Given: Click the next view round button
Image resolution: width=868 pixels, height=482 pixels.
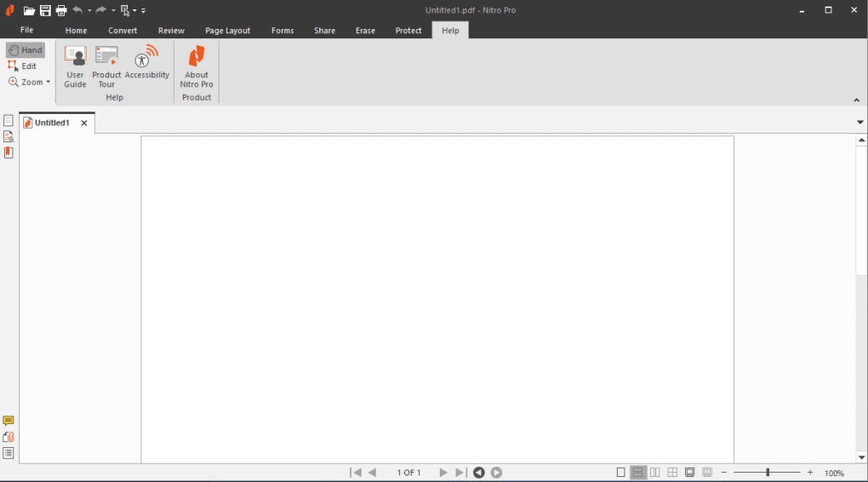Looking at the screenshot, I should (497, 473).
